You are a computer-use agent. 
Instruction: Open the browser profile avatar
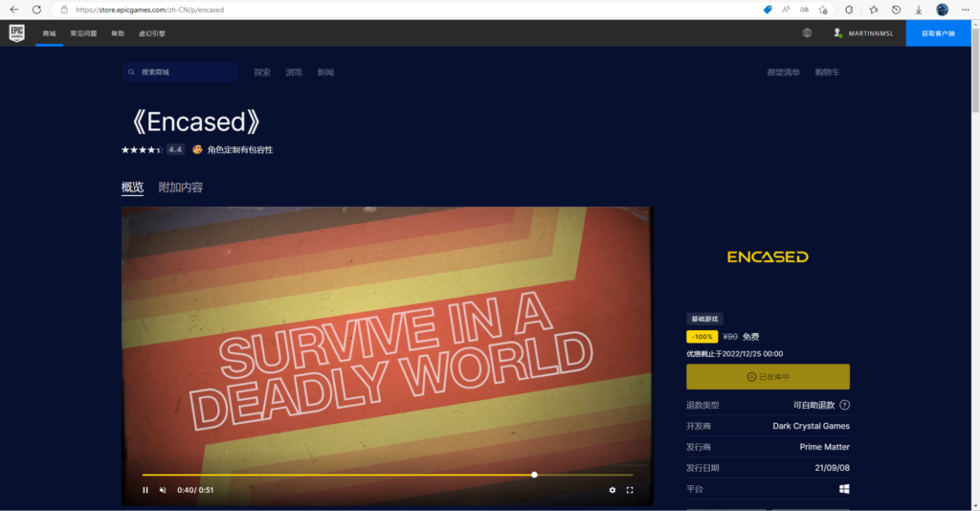[942, 10]
